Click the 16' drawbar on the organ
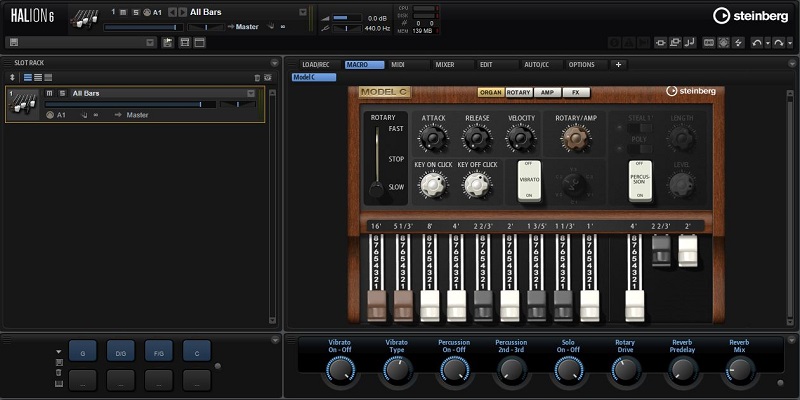Screen dimensions: 800x400 (x=375, y=304)
